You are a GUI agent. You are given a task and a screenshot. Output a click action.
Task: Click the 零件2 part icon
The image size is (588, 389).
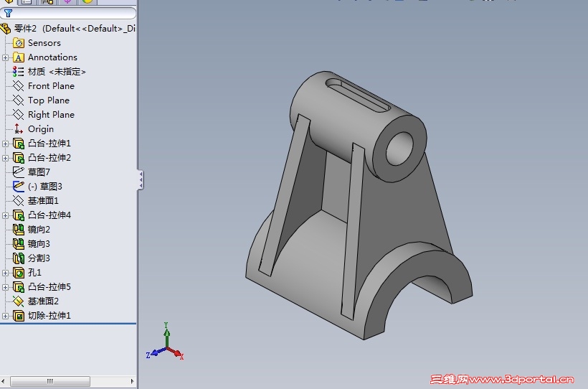5,29
